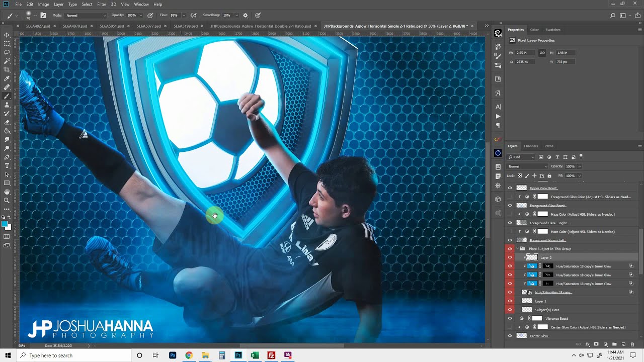Viewport: 644px width, 362px height.
Task: Hide the Foreground Glow Boost layer
Action: [510, 206]
